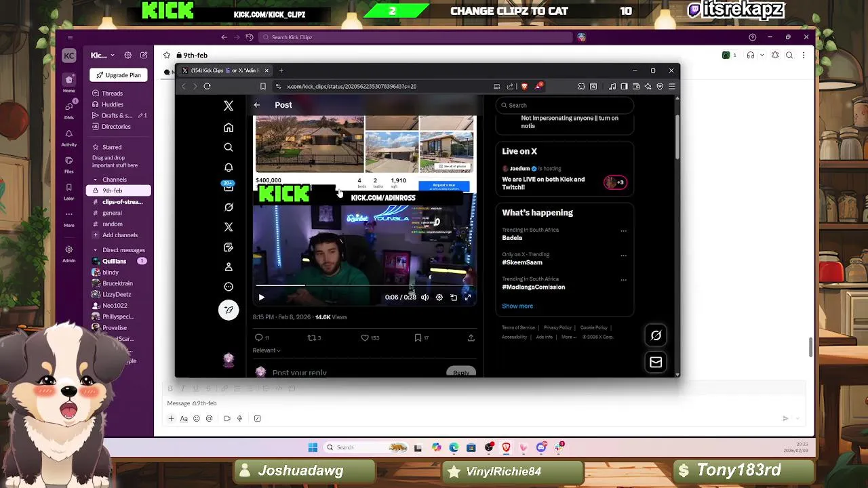Open Slack Activity in the left rail
The image size is (868, 488).
[68, 137]
